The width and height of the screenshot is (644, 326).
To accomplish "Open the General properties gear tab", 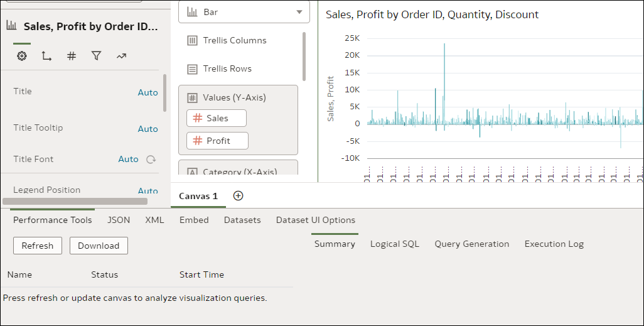I will (x=22, y=56).
